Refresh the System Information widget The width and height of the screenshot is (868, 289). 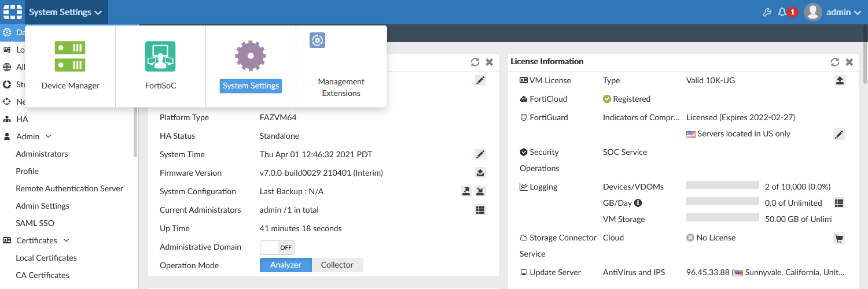[x=475, y=62]
